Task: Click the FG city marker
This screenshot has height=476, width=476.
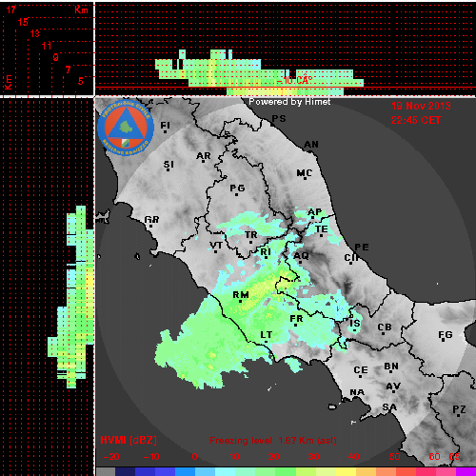Action: pos(444,341)
